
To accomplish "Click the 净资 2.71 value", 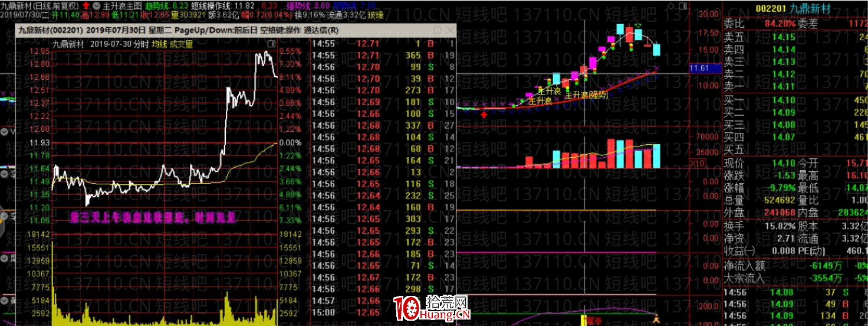I will click(x=786, y=238).
